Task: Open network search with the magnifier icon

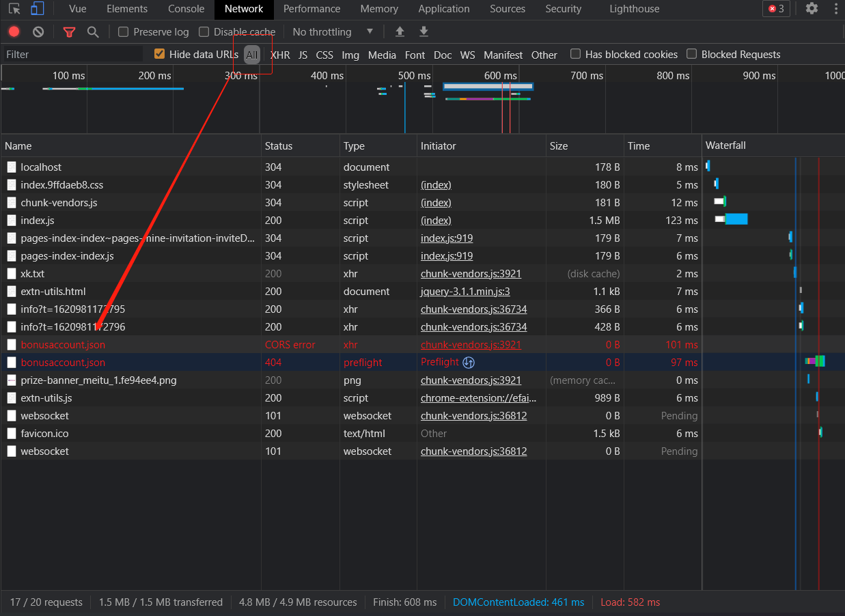Action: [x=93, y=31]
